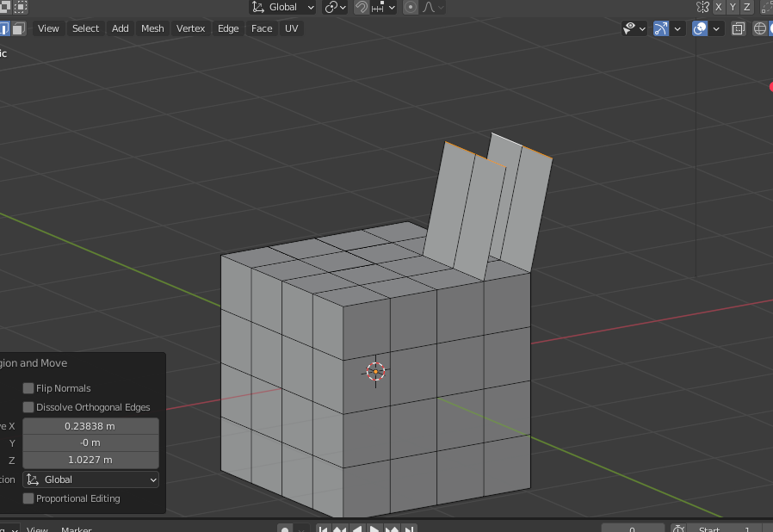This screenshot has width=773, height=532.
Task: Toggle auto keying record button
Action: pyautogui.click(x=284, y=529)
